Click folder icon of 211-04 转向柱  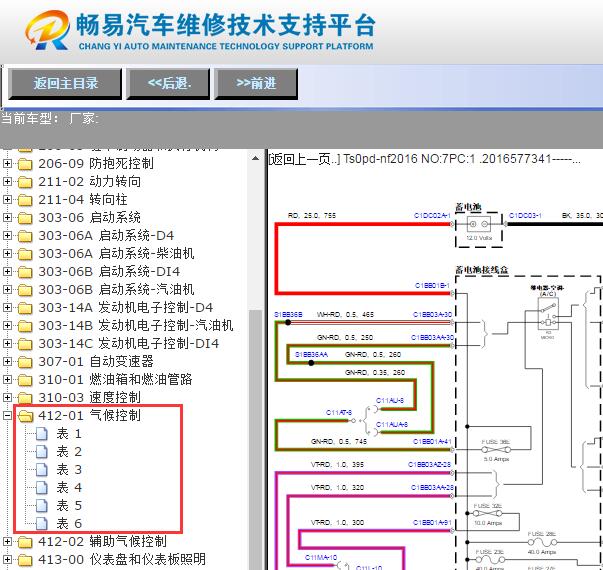[x=25, y=200]
